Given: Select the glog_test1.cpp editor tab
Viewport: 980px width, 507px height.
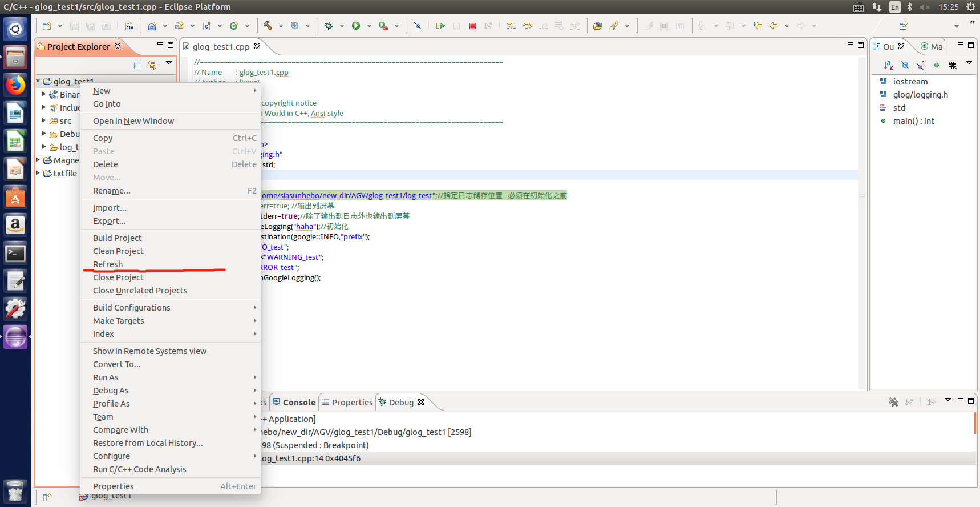Looking at the screenshot, I should pyautogui.click(x=221, y=47).
